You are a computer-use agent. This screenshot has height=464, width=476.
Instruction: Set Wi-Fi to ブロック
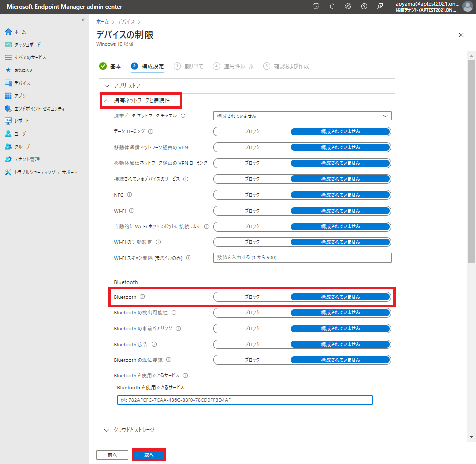pos(252,211)
